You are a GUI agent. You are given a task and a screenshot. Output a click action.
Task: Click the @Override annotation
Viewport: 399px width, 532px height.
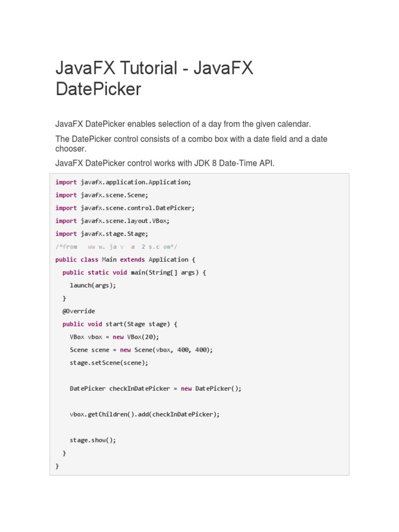(79, 311)
